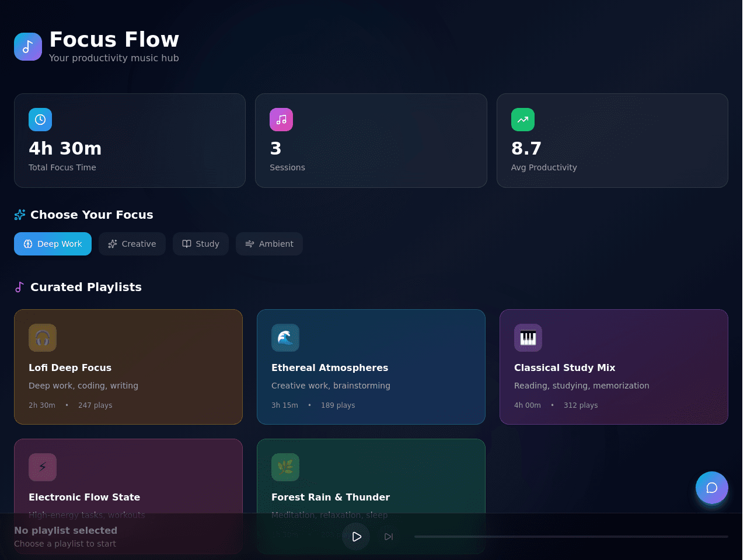Viewport: 747px width, 560px height.
Task: Click the Focus Flow title
Action: [114, 39]
